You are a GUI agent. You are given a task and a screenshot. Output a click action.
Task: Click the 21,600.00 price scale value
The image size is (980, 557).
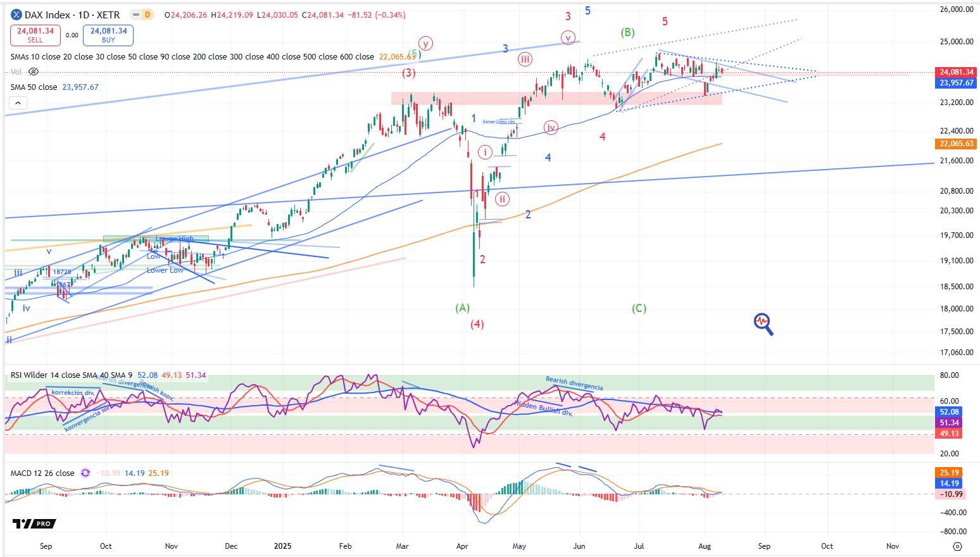pos(956,160)
